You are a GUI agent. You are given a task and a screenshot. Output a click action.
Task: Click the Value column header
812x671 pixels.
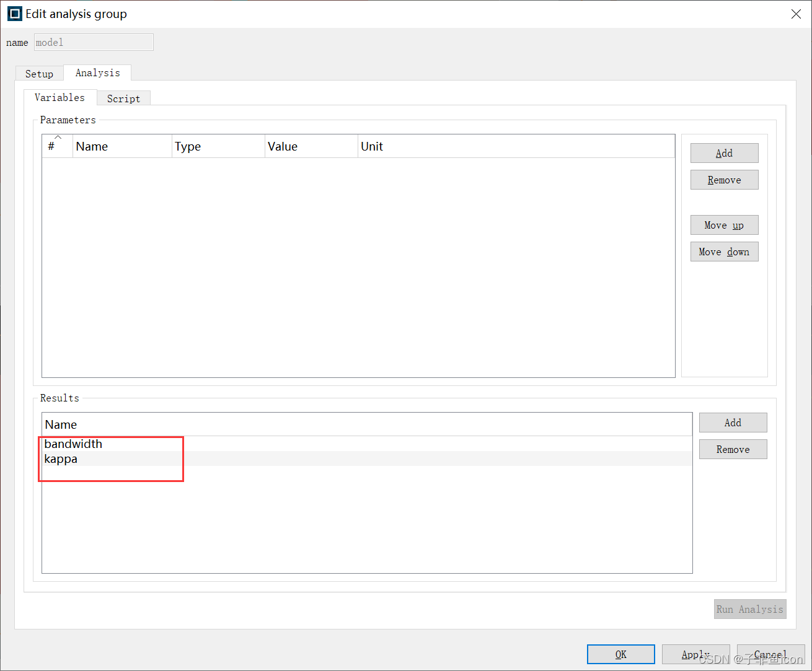click(x=311, y=146)
